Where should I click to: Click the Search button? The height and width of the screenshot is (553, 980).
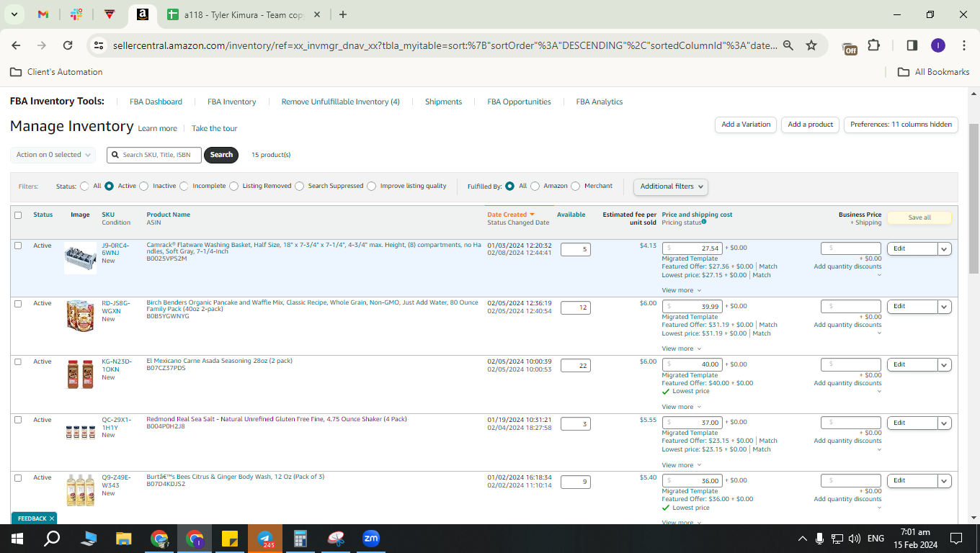pos(221,155)
